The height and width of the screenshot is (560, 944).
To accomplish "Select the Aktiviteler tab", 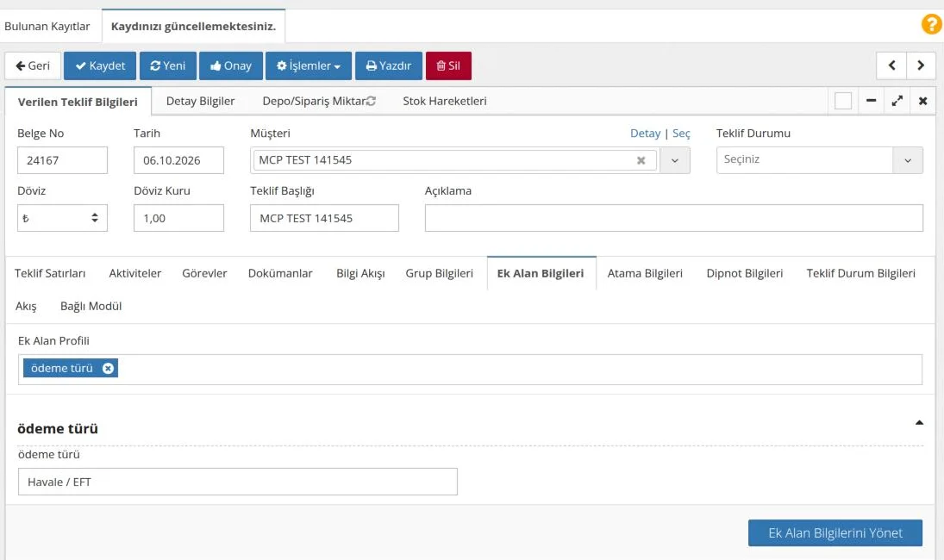I will (x=134, y=273).
